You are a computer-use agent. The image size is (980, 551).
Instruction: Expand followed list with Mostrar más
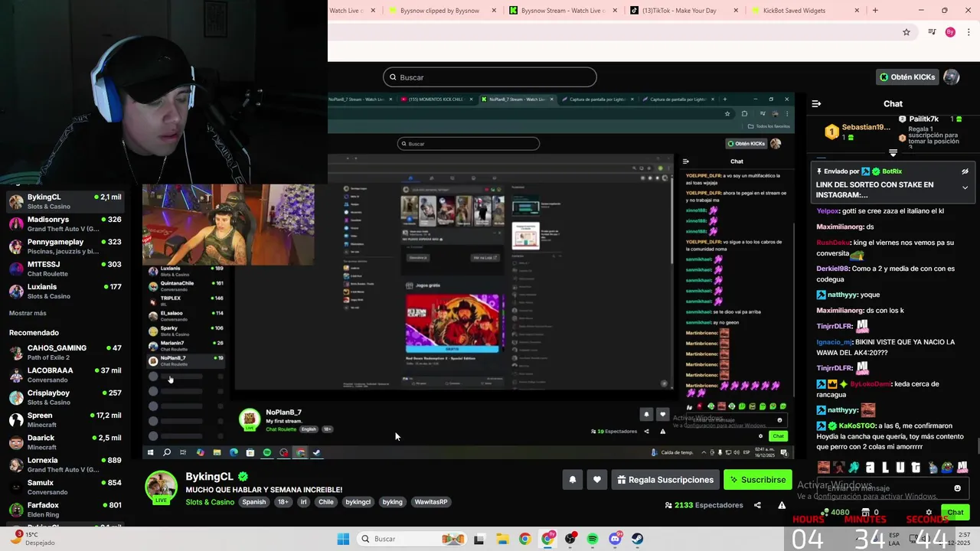(x=28, y=313)
